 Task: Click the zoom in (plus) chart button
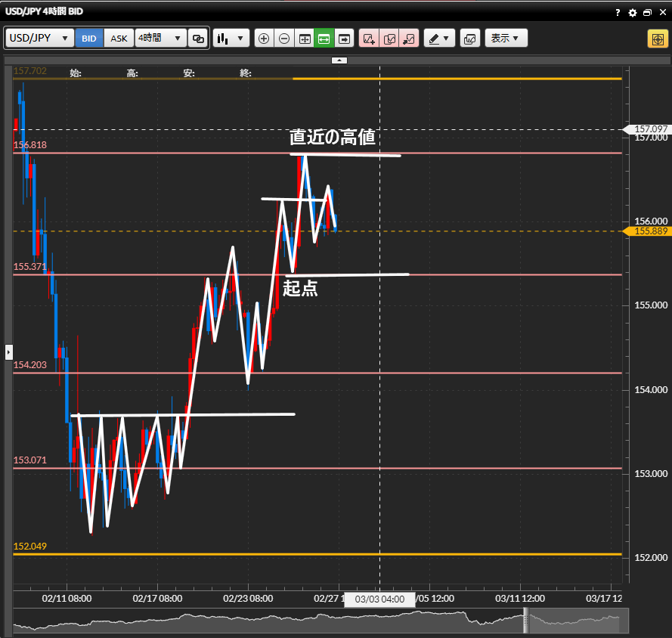tap(264, 39)
